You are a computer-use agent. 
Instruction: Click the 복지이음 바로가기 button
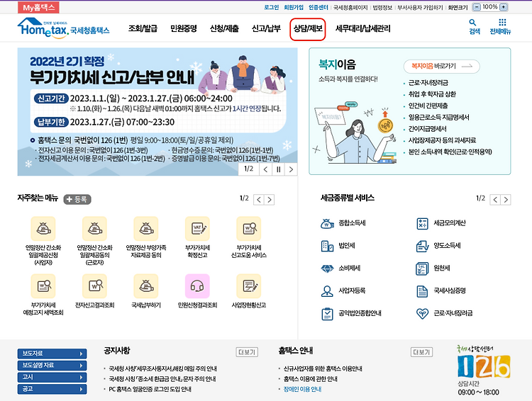click(442, 67)
